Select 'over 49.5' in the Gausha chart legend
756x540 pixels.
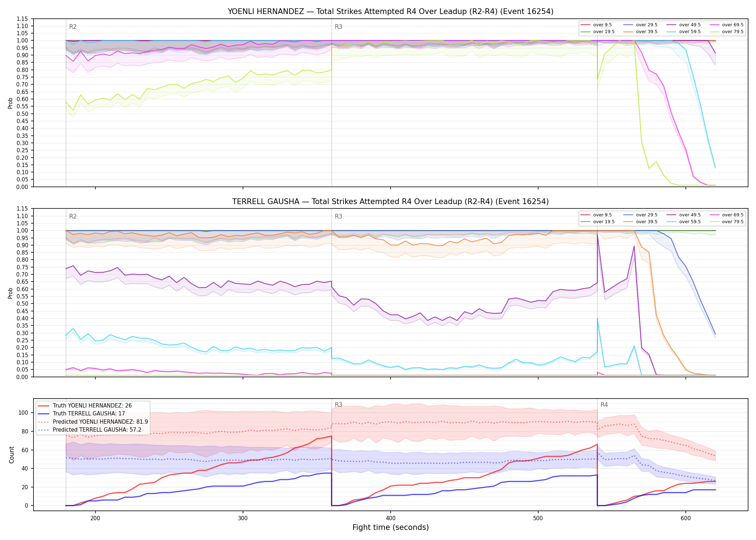690,215
